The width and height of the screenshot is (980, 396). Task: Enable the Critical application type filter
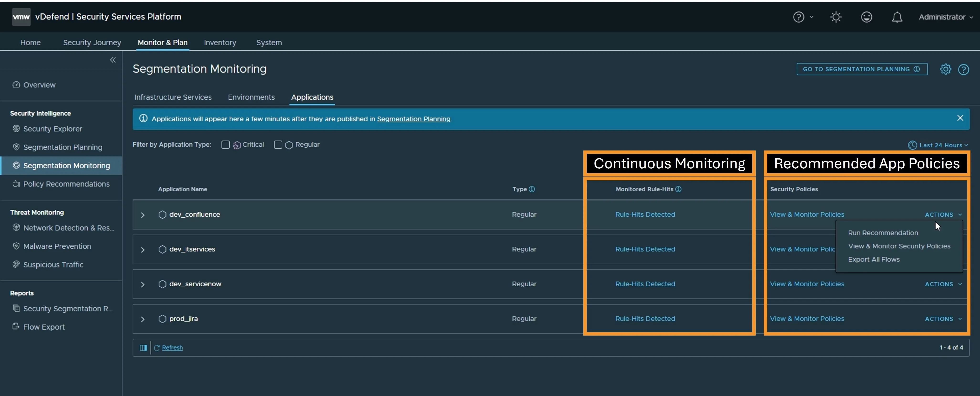pos(226,145)
